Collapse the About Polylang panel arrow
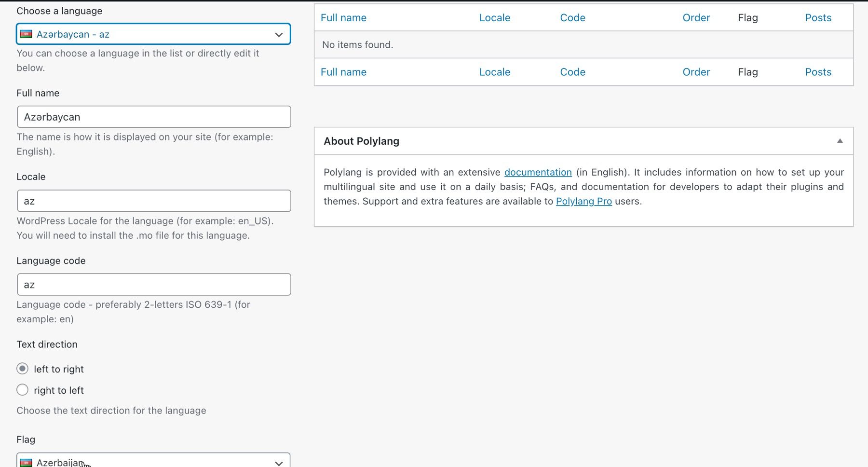The image size is (868, 467). tap(839, 141)
